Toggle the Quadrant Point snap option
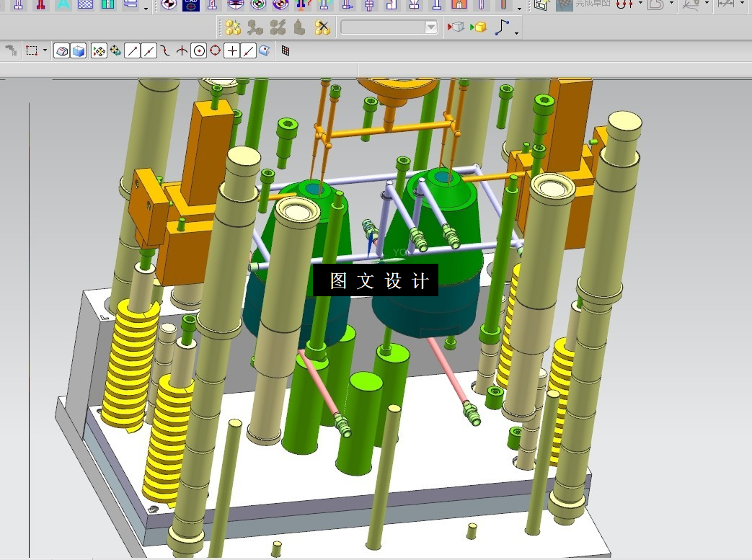 (216, 50)
